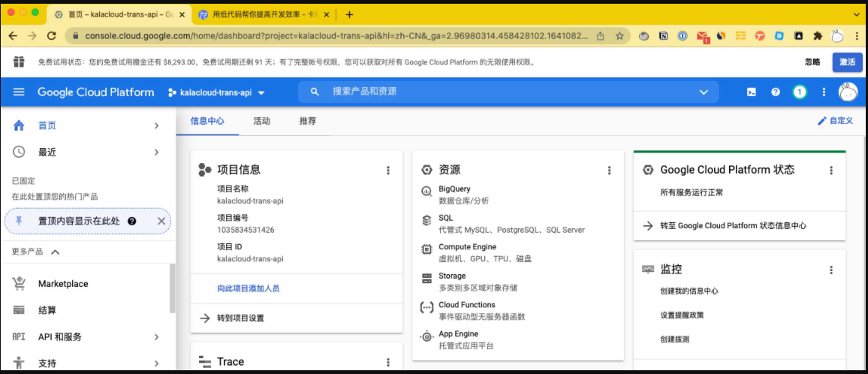Open Chrome tab list chevron
868x374 pixels.
(856, 14)
